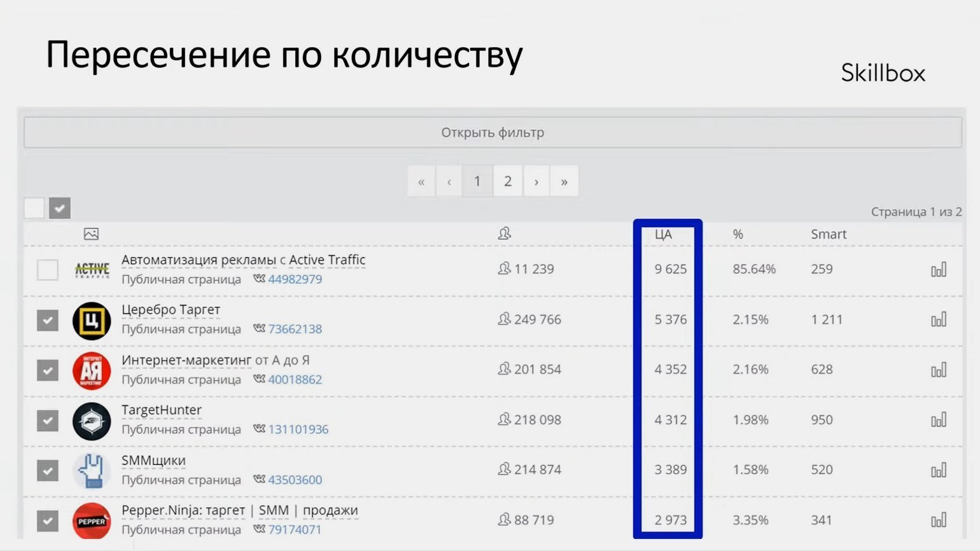Screen dimensions: 980x551
Task: Click the Церебро Таргет group avatar
Action: 92,321
